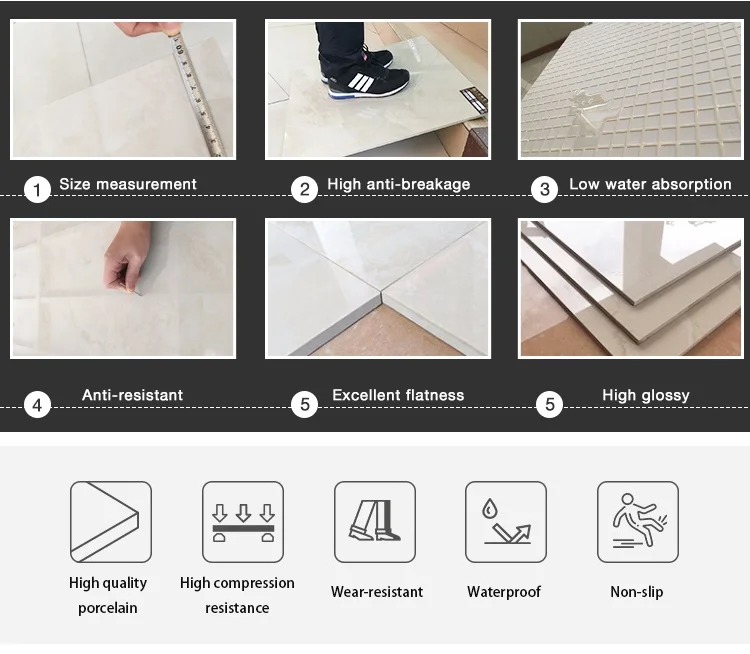The image size is (750, 654).
Task: Select the Waterproof droplet icon
Action: point(506,521)
